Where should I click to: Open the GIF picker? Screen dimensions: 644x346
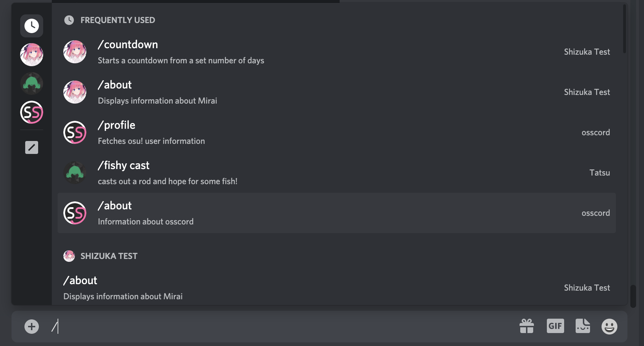click(x=555, y=326)
